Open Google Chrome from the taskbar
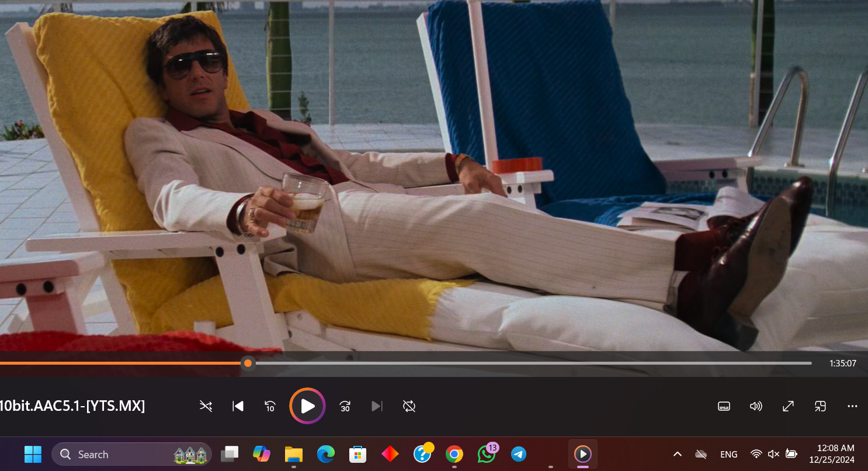This screenshot has width=868, height=471. coord(454,454)
